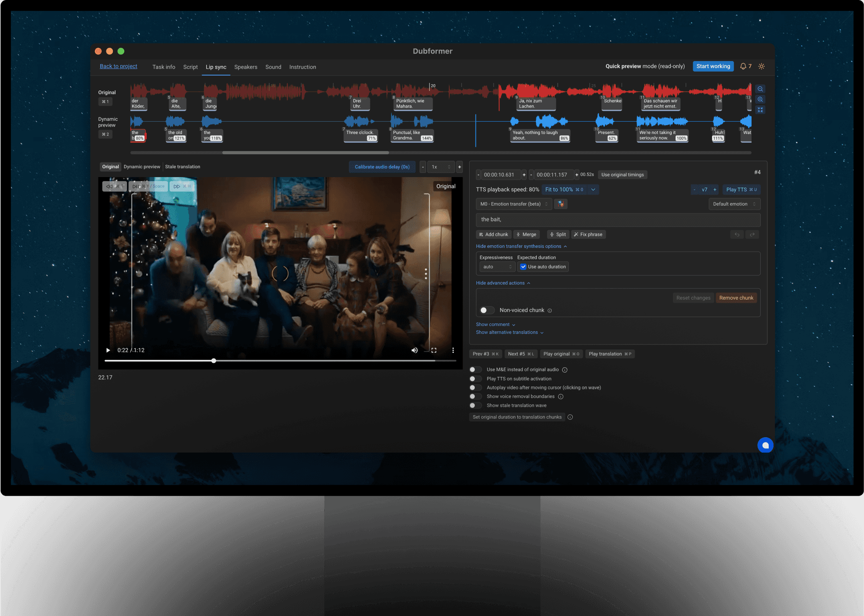The height and width of the screenshot is (616, 864).
Task: Uncheck Use auto duration checkbox
Action: (523, 267)
